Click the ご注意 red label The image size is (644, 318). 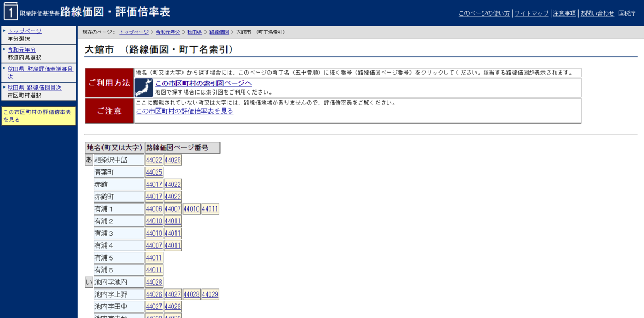pyautogui.click(x=109, y=111)
